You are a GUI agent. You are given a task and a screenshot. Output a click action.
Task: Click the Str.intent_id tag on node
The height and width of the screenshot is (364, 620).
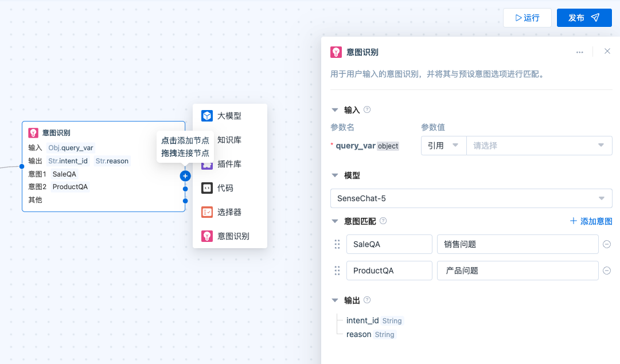click(x=68, y=161)
